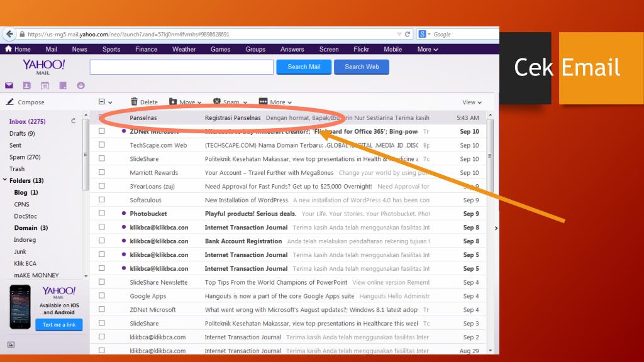This screenshot has height=362, width=644.
Task: Click the Google search engine icon
Action: point(422,34)
